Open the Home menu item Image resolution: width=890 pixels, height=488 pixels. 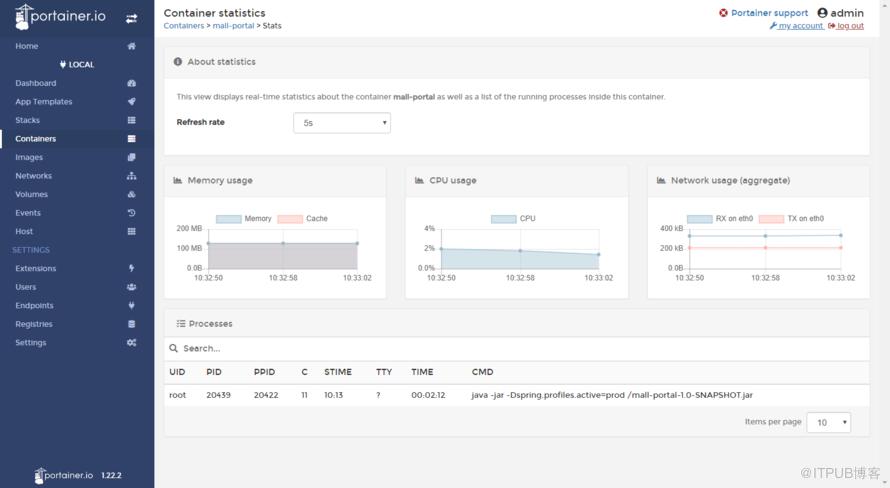pyautogui.click(x=27, y=46)
